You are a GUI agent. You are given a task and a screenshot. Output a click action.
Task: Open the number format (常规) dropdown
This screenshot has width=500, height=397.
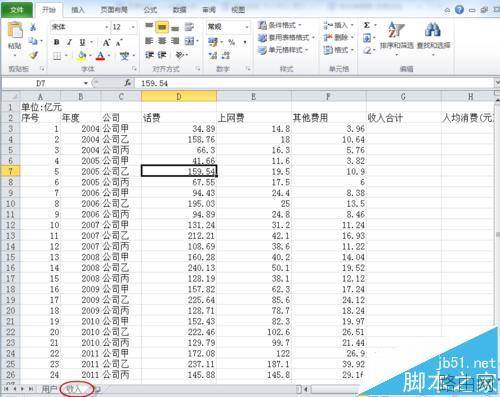pos(247,27)
